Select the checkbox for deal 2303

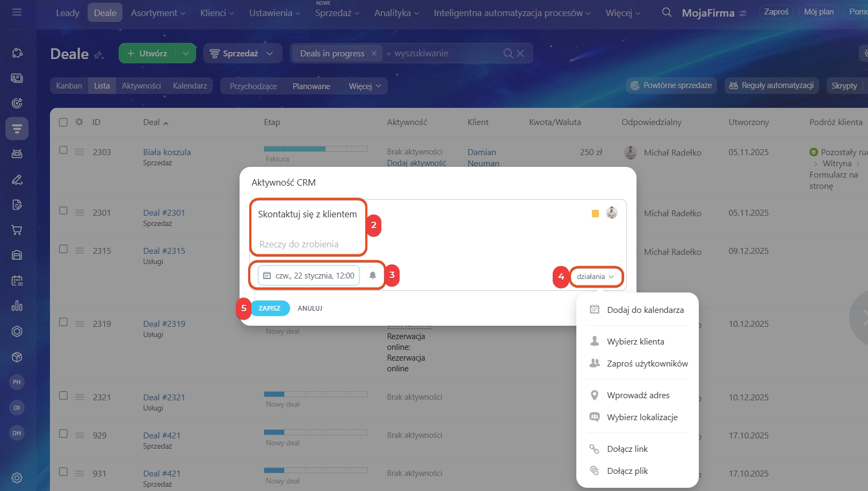[x=63, y=150]
